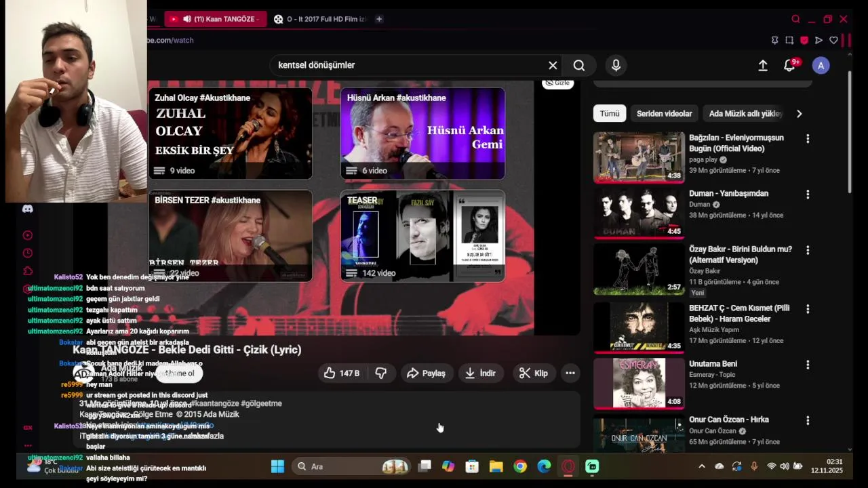Image resolution: width=868 pixels, height=488 pixels.
Task: Open a new browser tab with plus
Action: 379,19
